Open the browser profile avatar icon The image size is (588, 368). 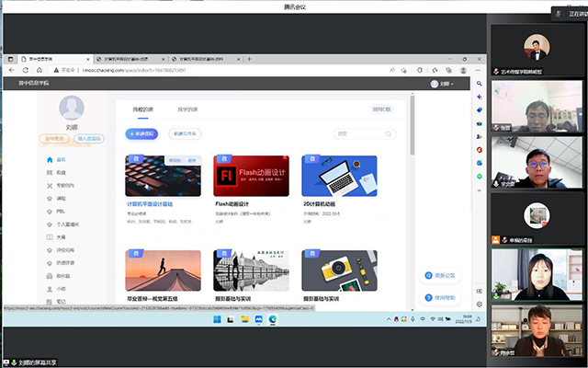(463, 70)
